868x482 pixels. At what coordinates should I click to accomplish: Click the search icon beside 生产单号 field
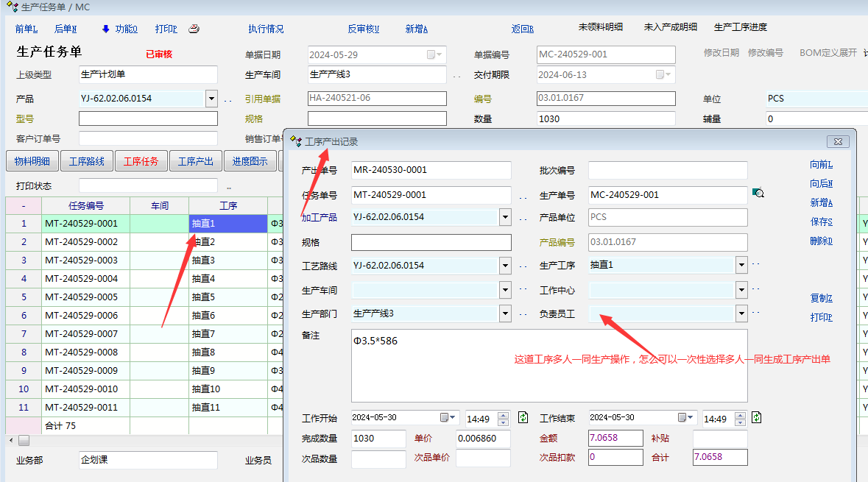(x=759, y=194)
